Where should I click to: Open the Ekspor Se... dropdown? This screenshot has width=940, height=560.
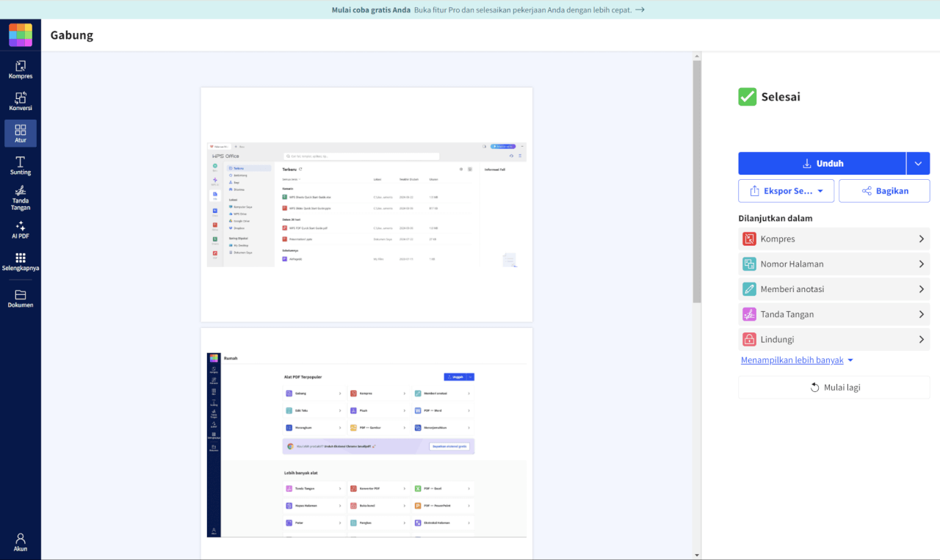coord(786,191)
